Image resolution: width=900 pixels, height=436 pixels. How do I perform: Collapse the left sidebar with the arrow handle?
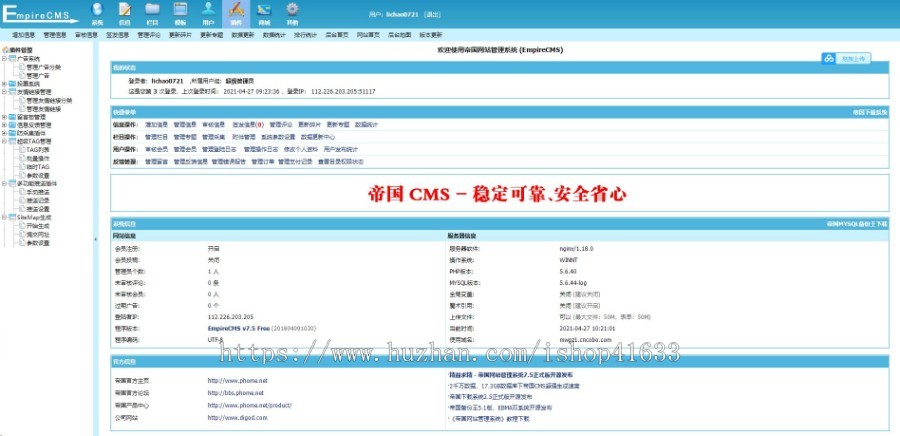coord(95,239)
